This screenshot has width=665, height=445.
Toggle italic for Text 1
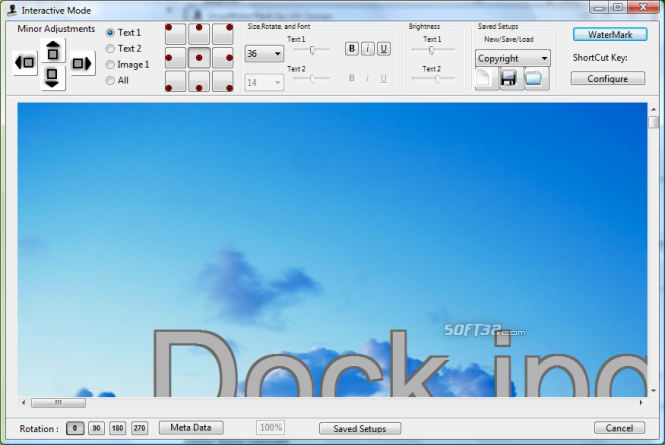(x=368, y=49)
